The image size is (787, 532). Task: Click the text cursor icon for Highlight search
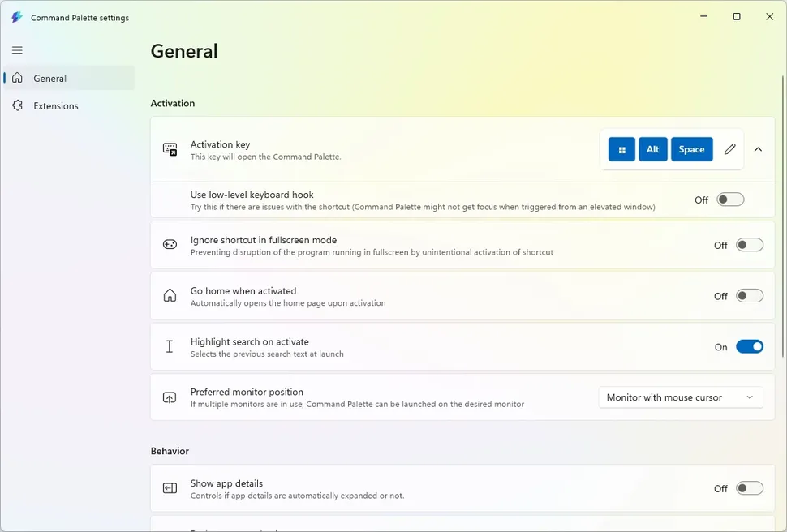pos(170,347)
